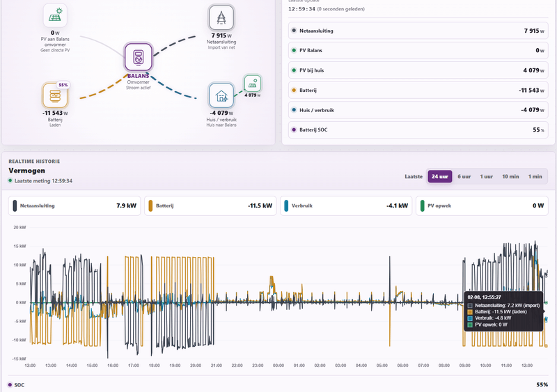The image size is (557, 392).
Task: Click the 7 915 W Import van net value
Action: coord(221,36)
